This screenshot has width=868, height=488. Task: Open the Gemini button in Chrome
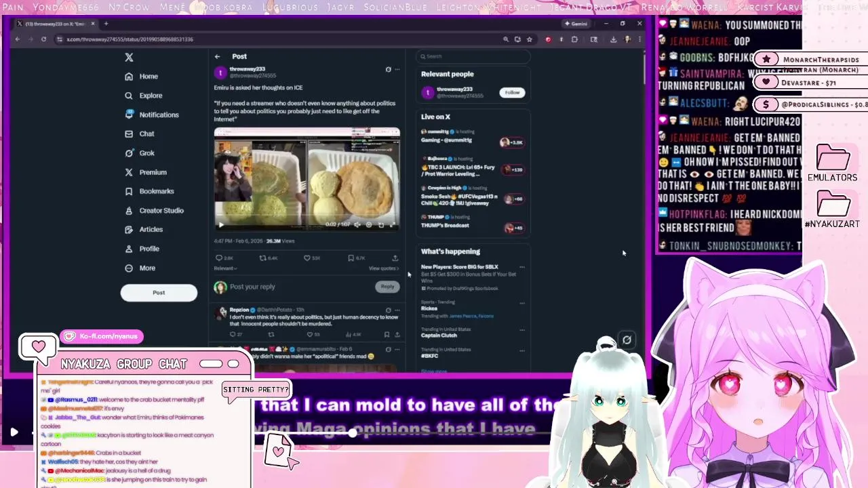[576, 24]
